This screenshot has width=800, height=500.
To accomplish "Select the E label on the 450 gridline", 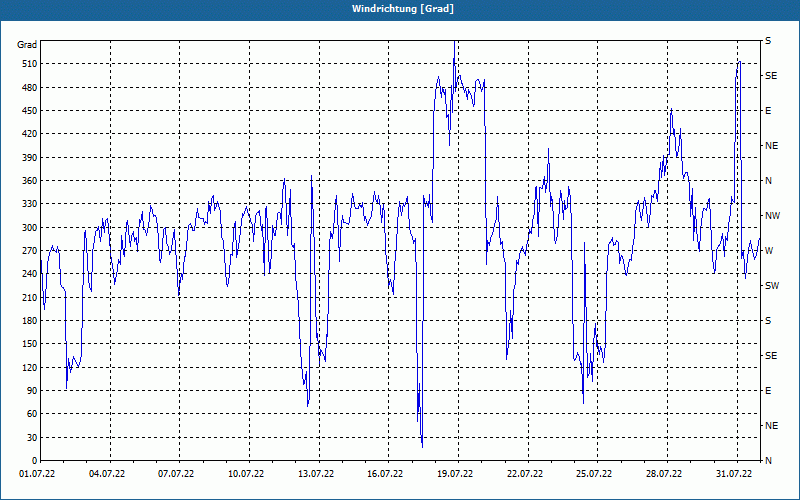I will [x=768, y=111].
